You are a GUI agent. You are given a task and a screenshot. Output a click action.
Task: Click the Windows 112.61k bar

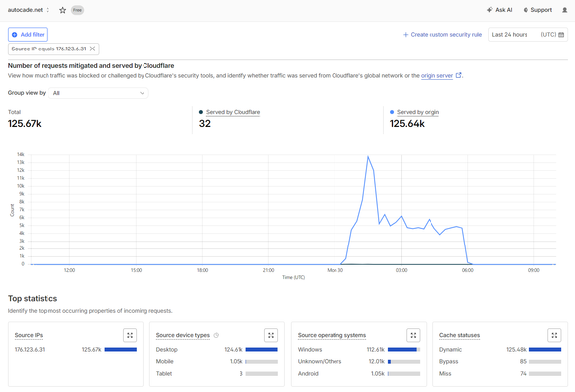pos(404,349)
